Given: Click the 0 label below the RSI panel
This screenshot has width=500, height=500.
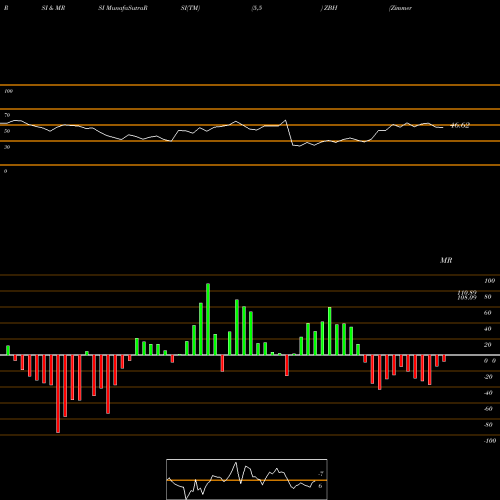Looking at the screenshot, I should [6, 171].
